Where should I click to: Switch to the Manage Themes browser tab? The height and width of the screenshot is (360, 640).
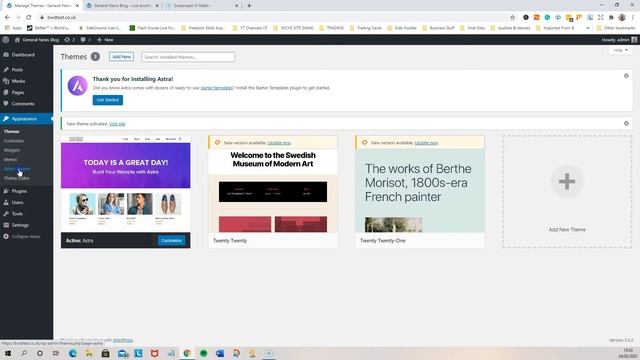(41, 6)
